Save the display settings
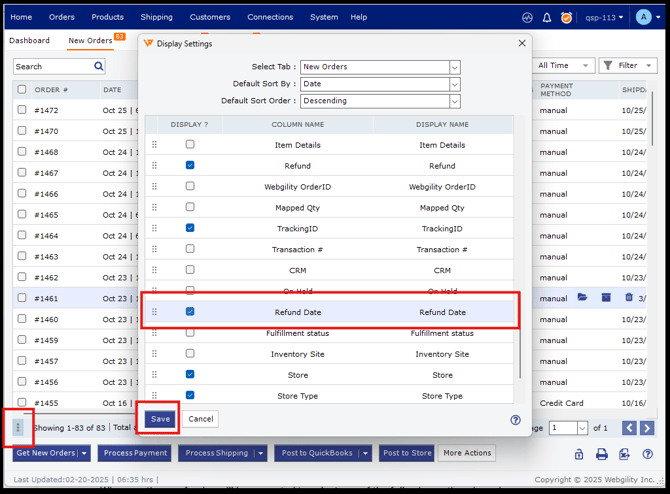670x494 pixels. click(160, 419)
